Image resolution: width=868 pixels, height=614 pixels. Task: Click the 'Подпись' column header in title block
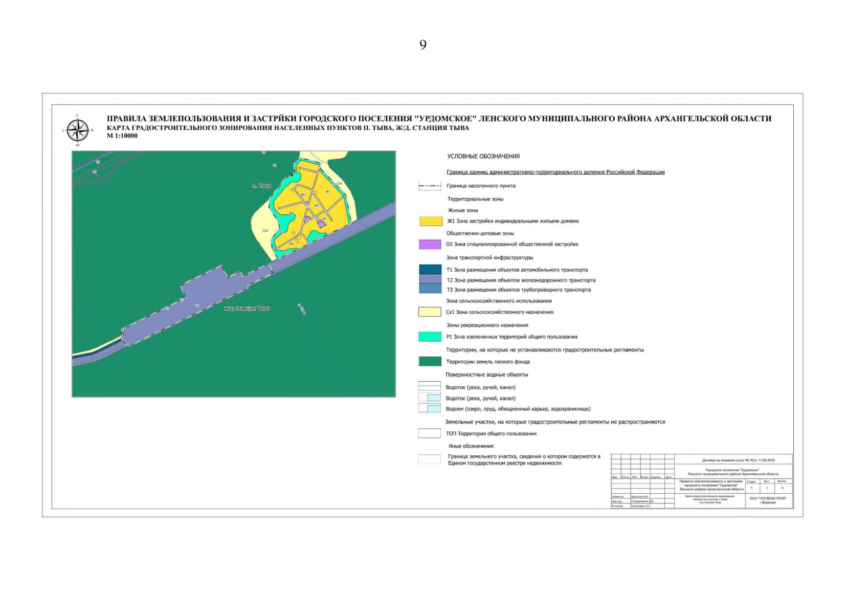656,477
